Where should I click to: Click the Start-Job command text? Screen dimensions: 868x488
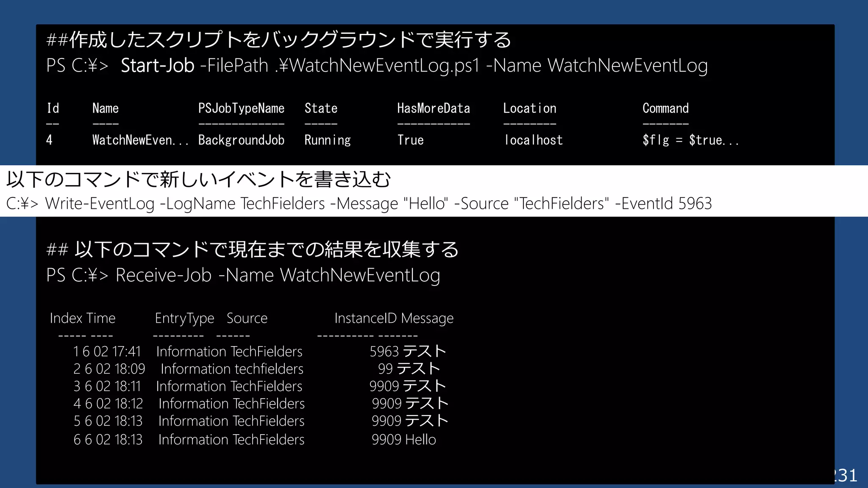tap(157, 66)
